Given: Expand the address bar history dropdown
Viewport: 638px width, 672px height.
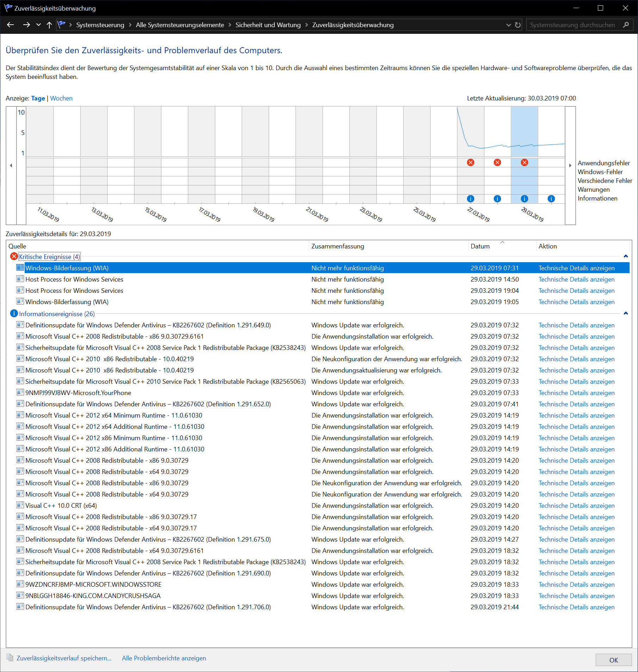Looking at the screenshot, I should (508, 25).
